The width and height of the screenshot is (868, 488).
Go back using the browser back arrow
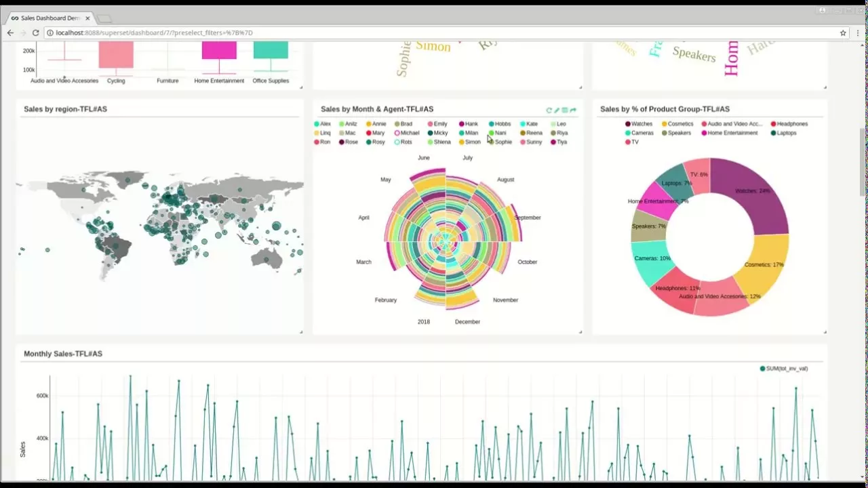10,33
